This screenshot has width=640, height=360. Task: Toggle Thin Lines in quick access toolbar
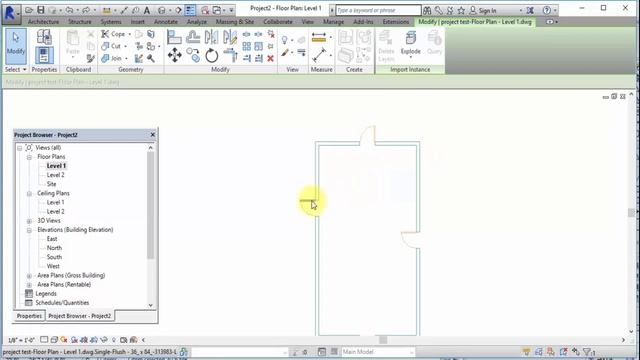(190, 10)
